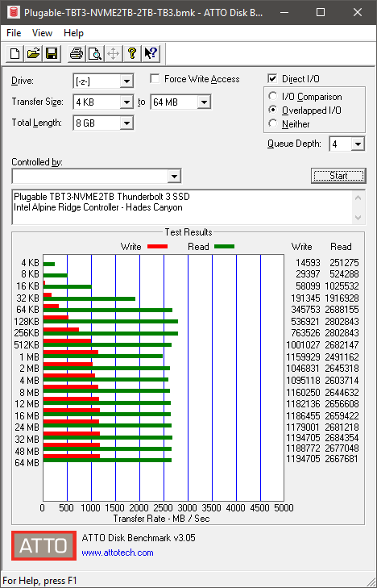Click the New document toolbar icon

tap(15, 53)
